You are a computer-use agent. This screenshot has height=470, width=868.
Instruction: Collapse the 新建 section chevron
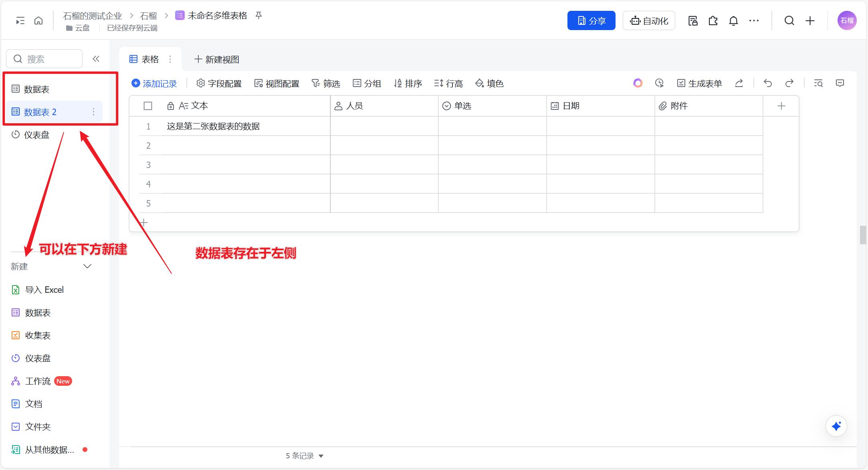(x=87, y=266)
